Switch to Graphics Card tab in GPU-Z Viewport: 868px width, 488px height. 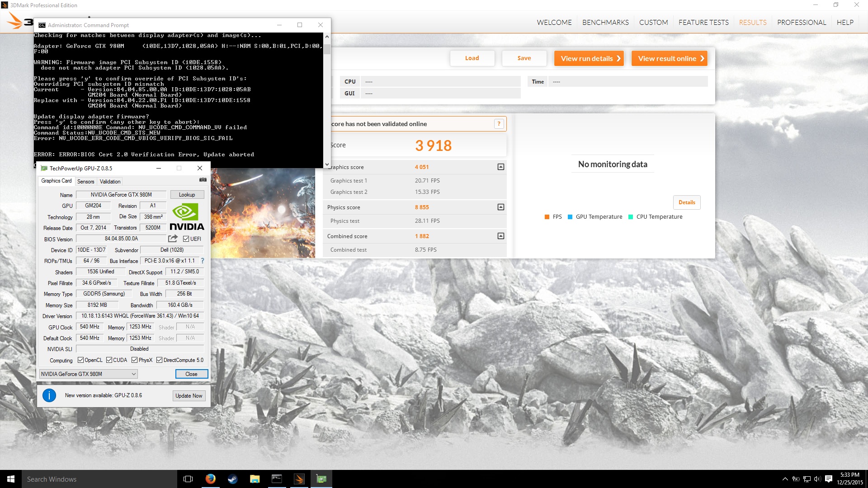tap(57, 181)
